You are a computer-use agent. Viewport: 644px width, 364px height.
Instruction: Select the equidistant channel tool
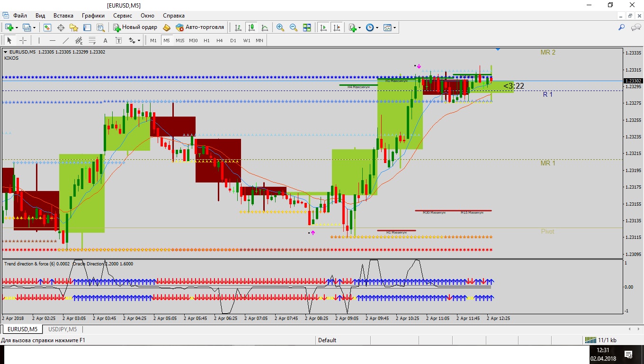(79, 40)
